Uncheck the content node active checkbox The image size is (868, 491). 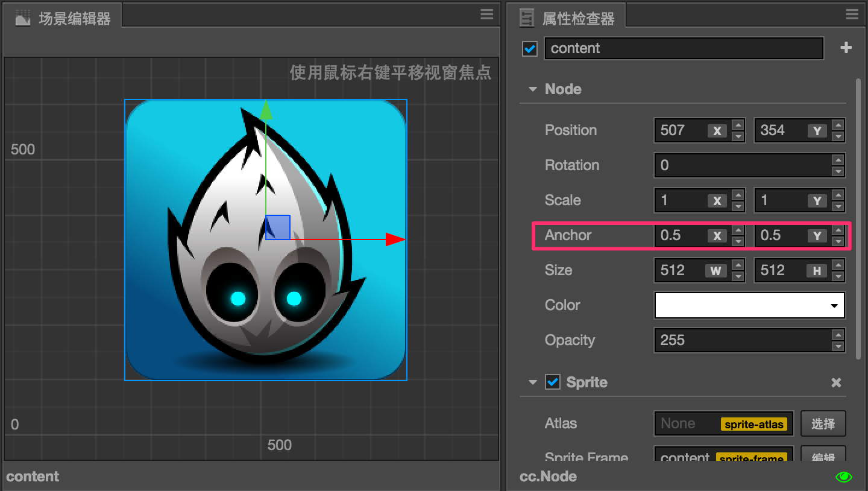530,49
